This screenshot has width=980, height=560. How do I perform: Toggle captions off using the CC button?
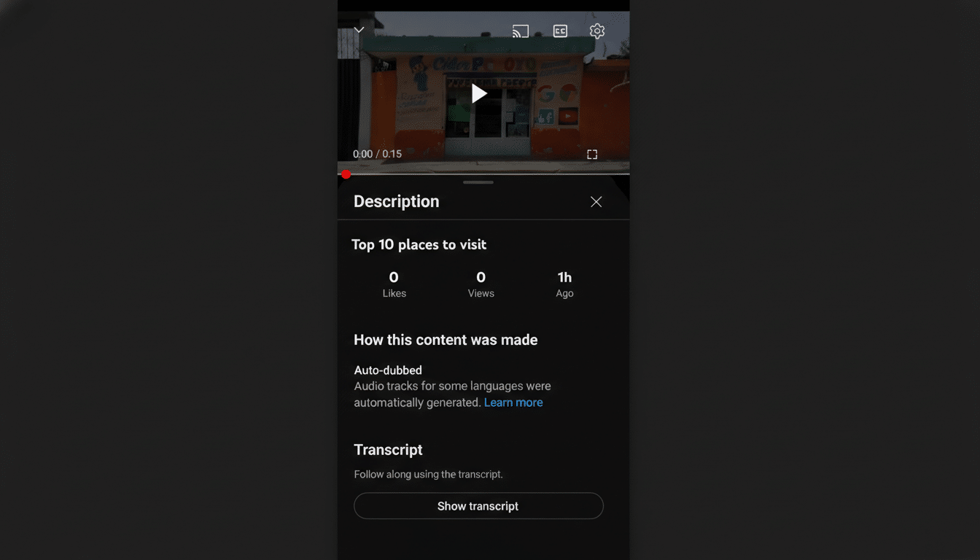(x=560, y=31)
